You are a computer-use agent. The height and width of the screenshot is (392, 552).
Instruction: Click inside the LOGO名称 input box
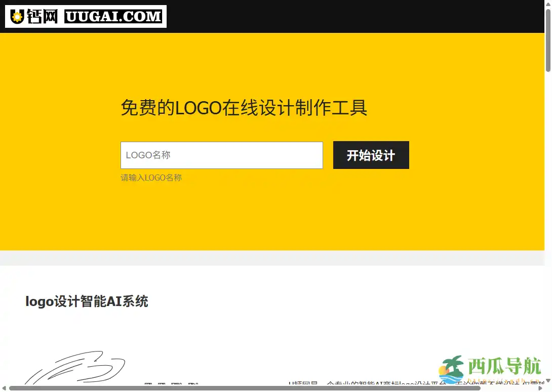pos(221,155)
